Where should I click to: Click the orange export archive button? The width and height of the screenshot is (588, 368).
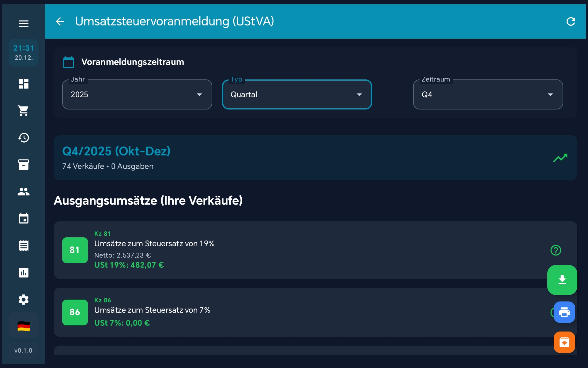coord(564,342)
